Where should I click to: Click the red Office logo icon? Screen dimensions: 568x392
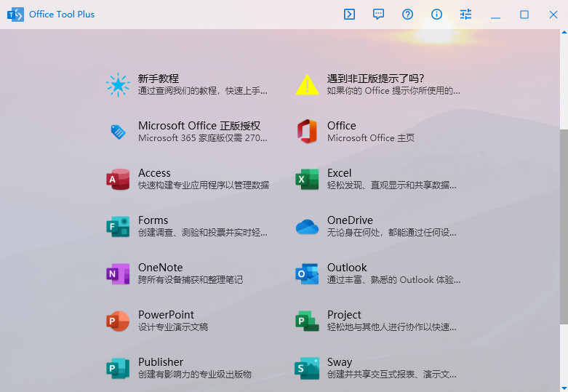pos(307,132)
